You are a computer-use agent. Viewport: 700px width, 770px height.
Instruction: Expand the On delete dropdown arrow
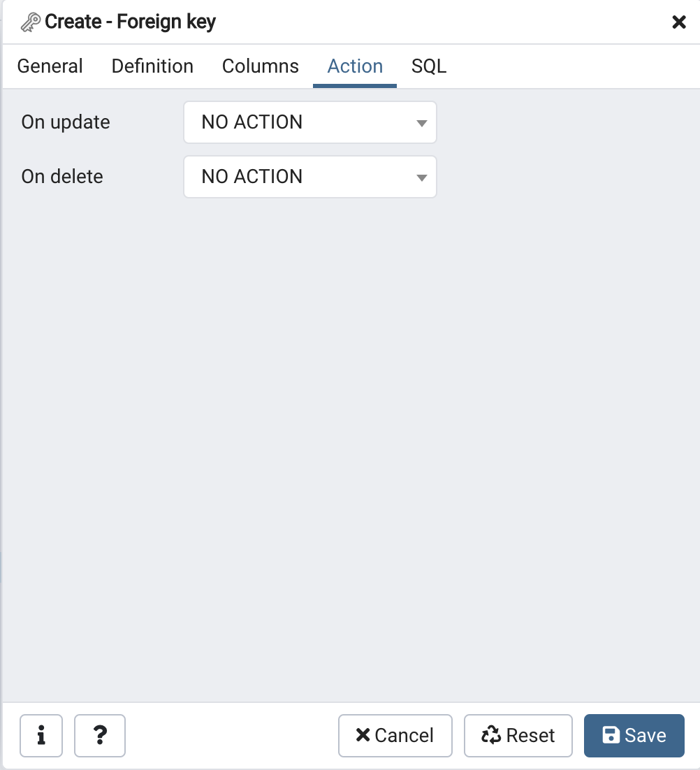[421, 177]
